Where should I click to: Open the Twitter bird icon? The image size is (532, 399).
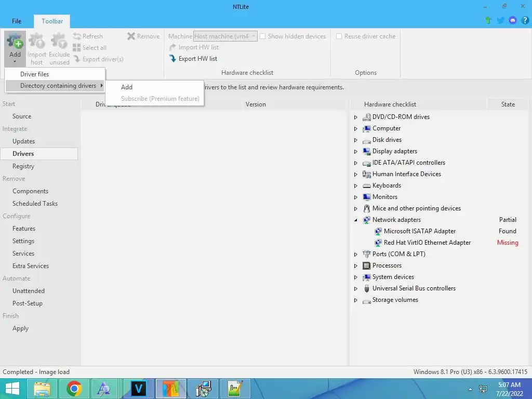coord(500,20)
